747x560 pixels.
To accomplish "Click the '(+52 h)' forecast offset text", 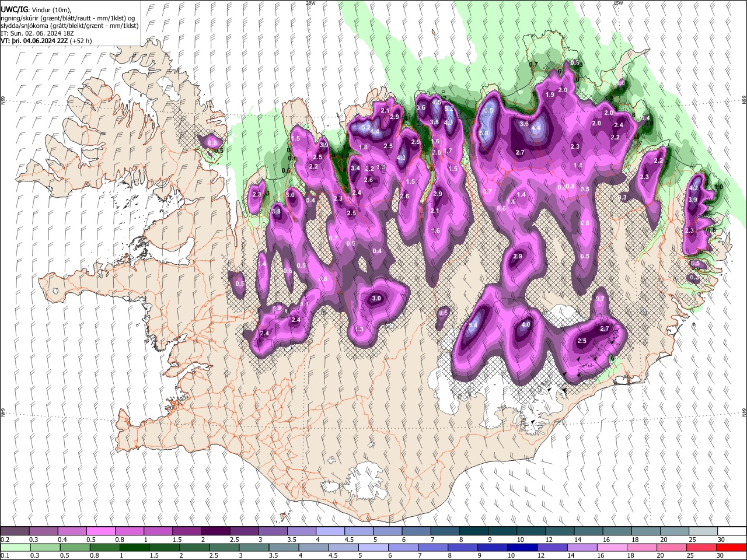I will (81, 41).
